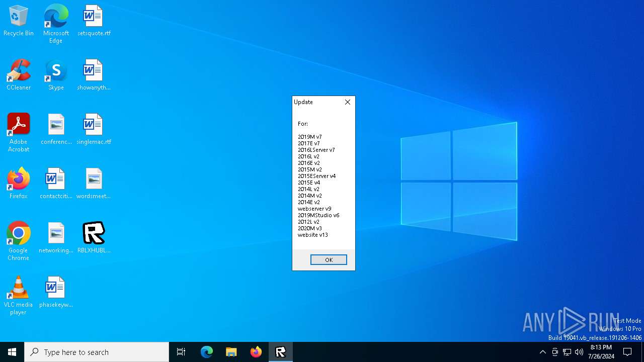
Task: Open File Explorer from the taskbar
Action: point(231,352)
